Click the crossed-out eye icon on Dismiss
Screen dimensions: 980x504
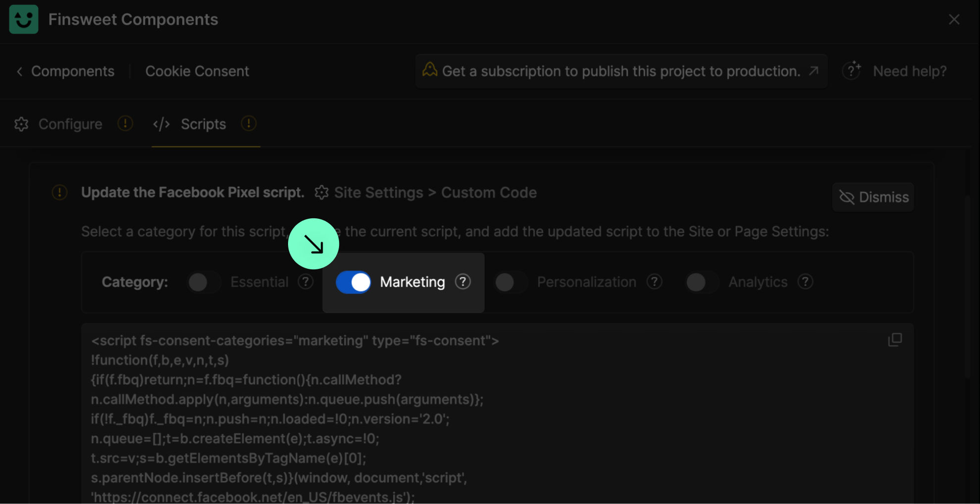click(x=847, y=198)
